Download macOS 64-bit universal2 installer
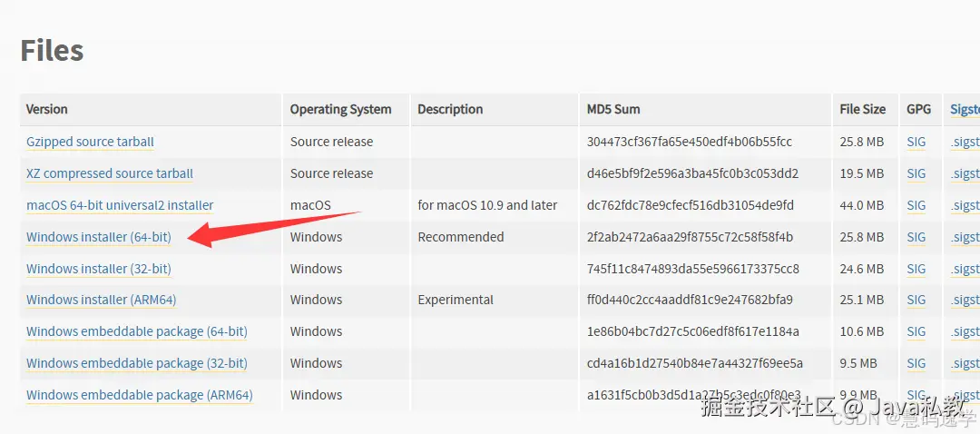Viewport: 980px width, 434px height. (120, 205)
